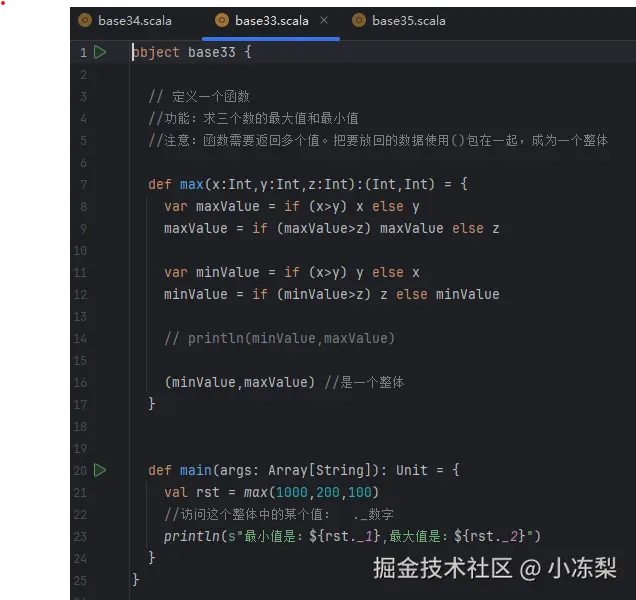Click line 'minValue = if (minValue>z) z else minValue'
This screenshot has width=636, height=600.
(x=331, y=294)
